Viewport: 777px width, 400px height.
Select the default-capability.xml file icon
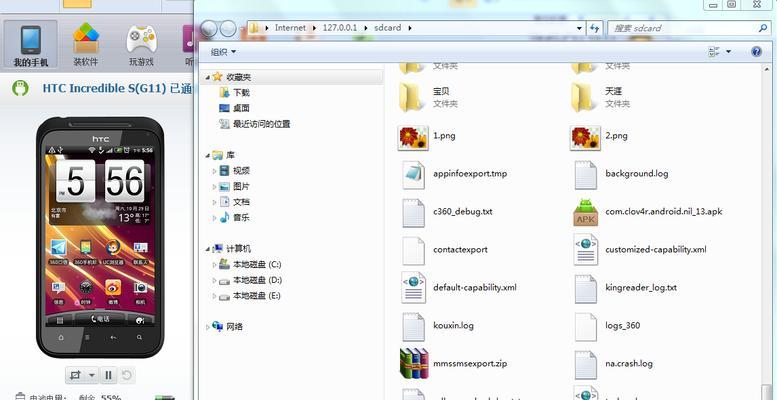(x=413, y=288)
